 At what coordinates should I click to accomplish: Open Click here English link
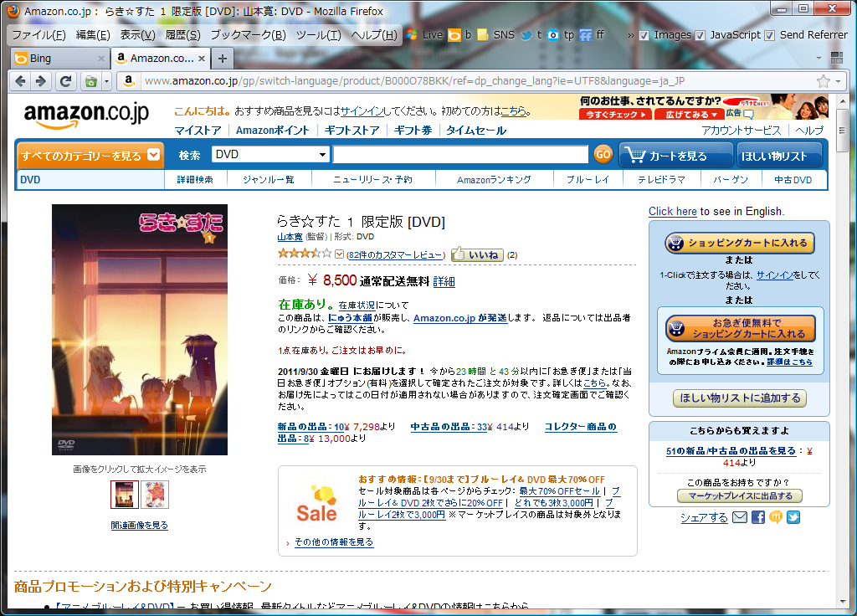point(672,212)
